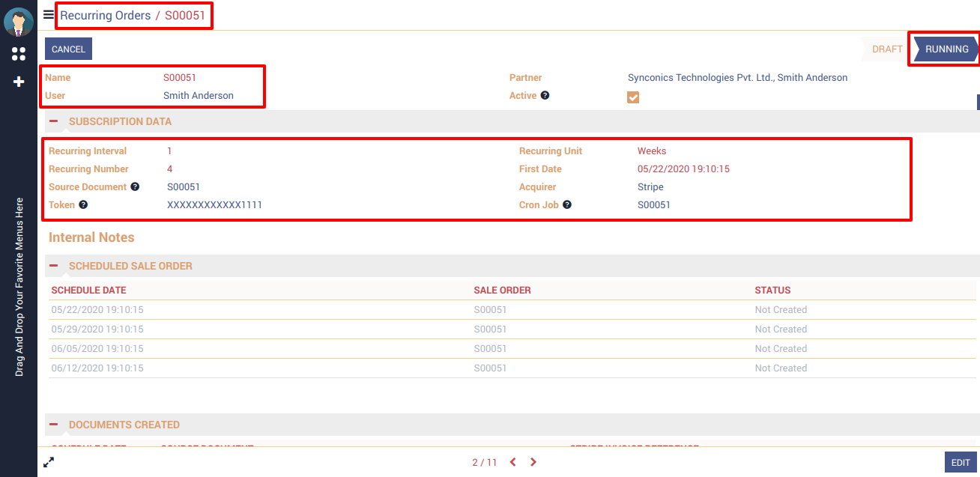Open Recurring Orders breadcrumb link

(x=105, y=16)
